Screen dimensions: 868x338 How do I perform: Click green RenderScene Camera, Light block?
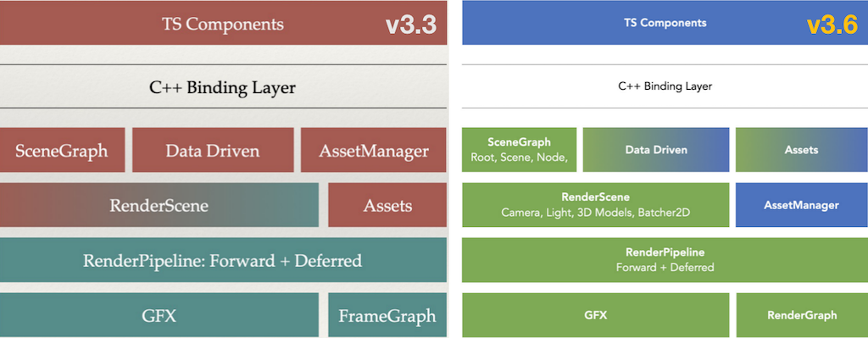[596, 205]
